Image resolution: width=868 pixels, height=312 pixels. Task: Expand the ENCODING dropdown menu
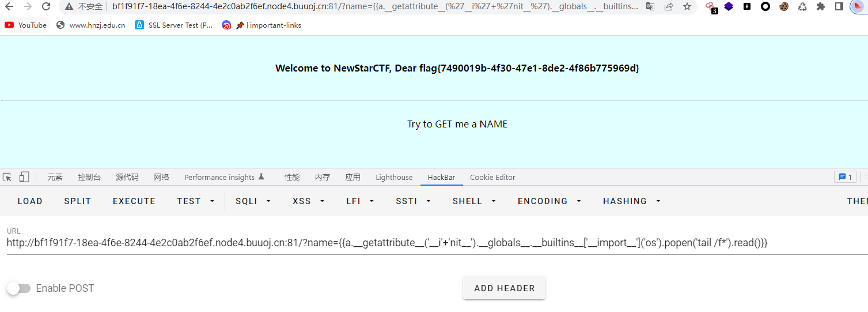[549, 201]
